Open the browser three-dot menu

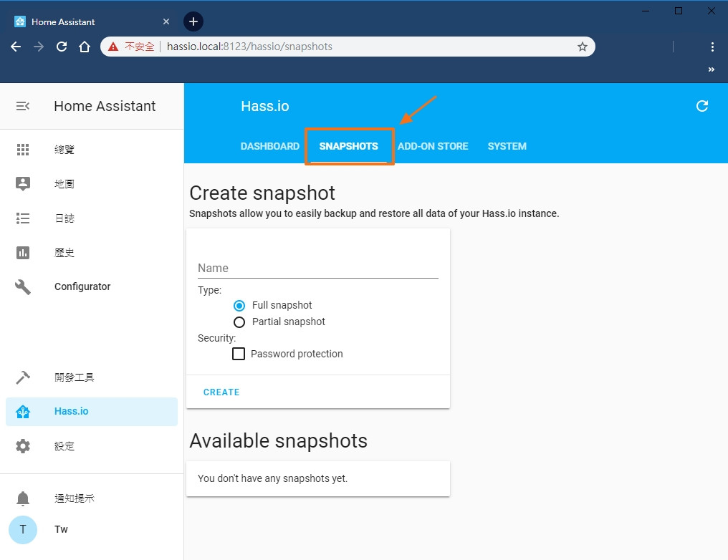click(712, 47)
